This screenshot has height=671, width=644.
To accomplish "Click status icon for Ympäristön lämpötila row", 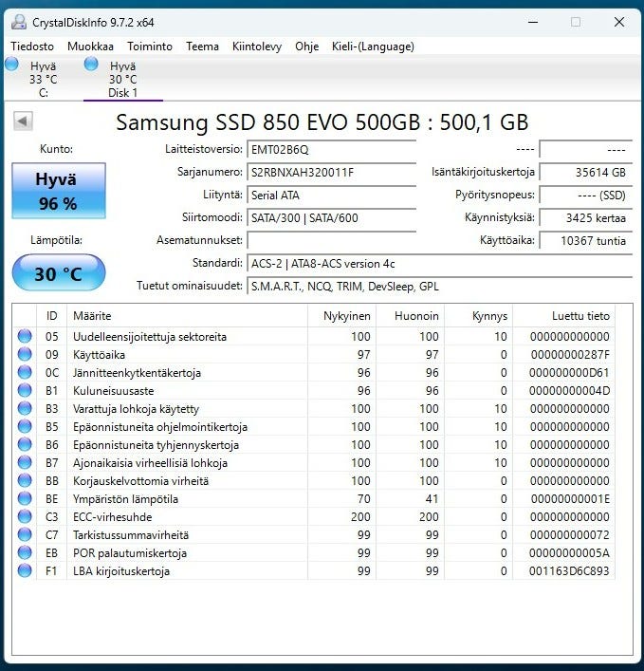I will pyautogui.click(x=25, y=499).
